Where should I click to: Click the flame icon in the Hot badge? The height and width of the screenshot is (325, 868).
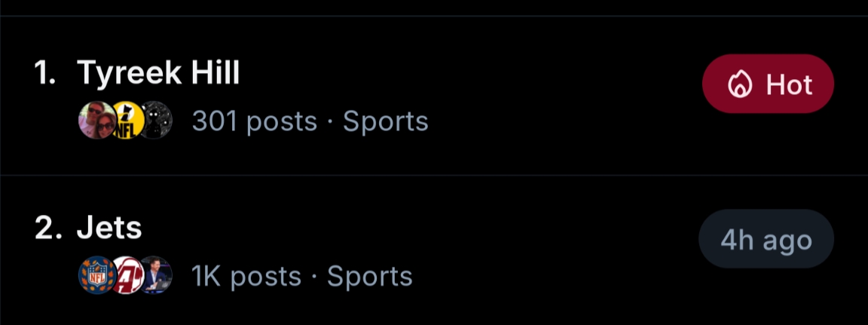click(x=740, y=84)
